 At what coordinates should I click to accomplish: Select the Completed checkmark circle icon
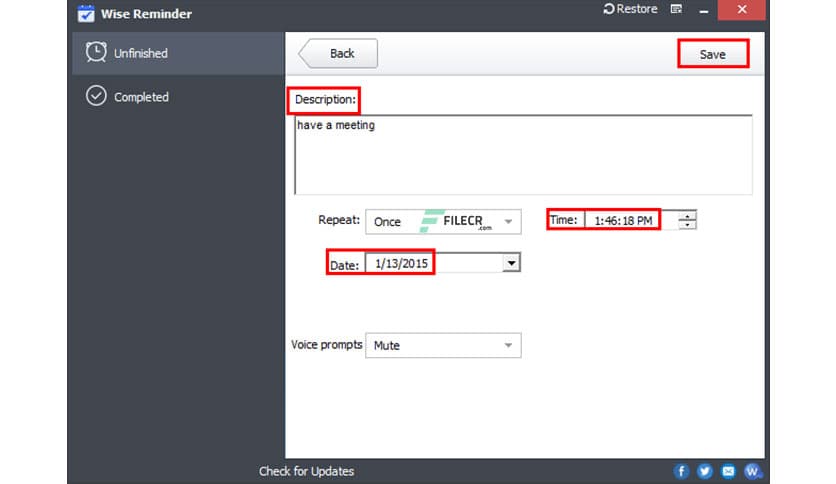[x=96, y=96]
